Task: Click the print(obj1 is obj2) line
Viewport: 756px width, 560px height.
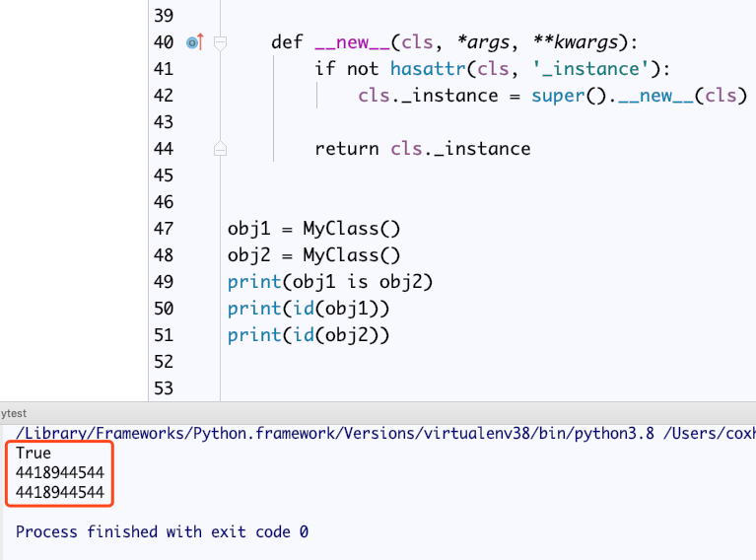Action: [x=329, y=282]
